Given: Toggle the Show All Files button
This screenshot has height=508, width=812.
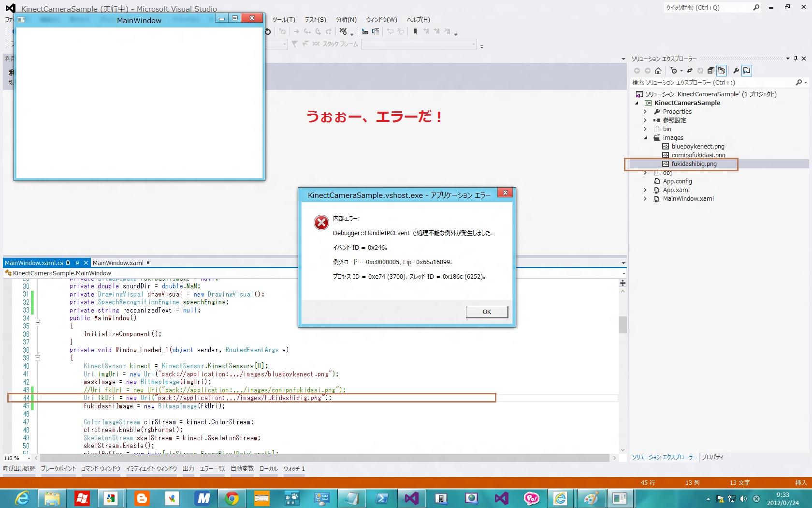Looking at the screenshot, I should pyautogui.click(x=722, y=71).
